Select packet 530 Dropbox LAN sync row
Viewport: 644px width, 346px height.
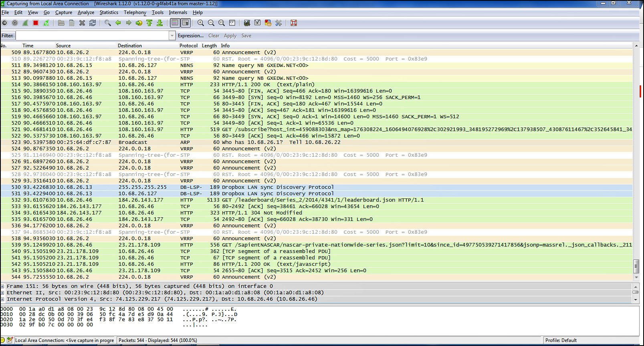317,187
